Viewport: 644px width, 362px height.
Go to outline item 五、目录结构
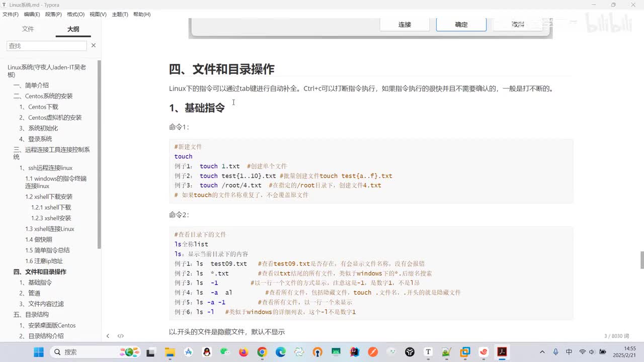coord(31,315)
